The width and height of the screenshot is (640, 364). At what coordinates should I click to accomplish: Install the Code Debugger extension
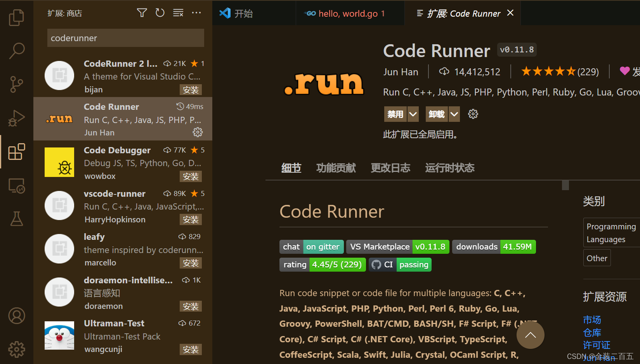pyautogui.click(x=191, y=177)
